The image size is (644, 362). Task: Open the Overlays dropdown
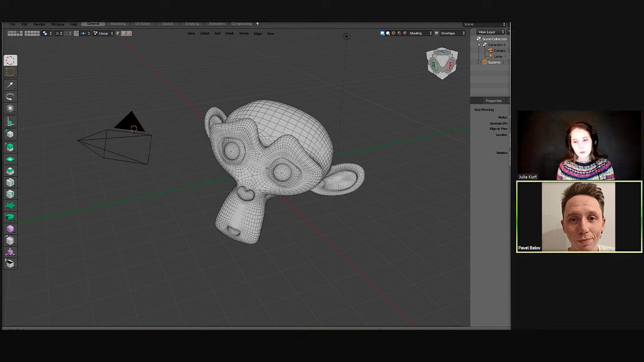(x=452, y=33)
